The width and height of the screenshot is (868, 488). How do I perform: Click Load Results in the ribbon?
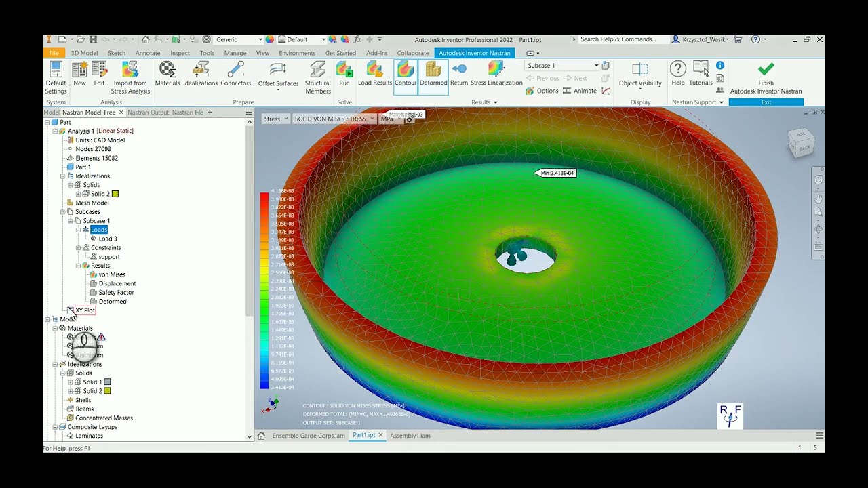(375, 75)
